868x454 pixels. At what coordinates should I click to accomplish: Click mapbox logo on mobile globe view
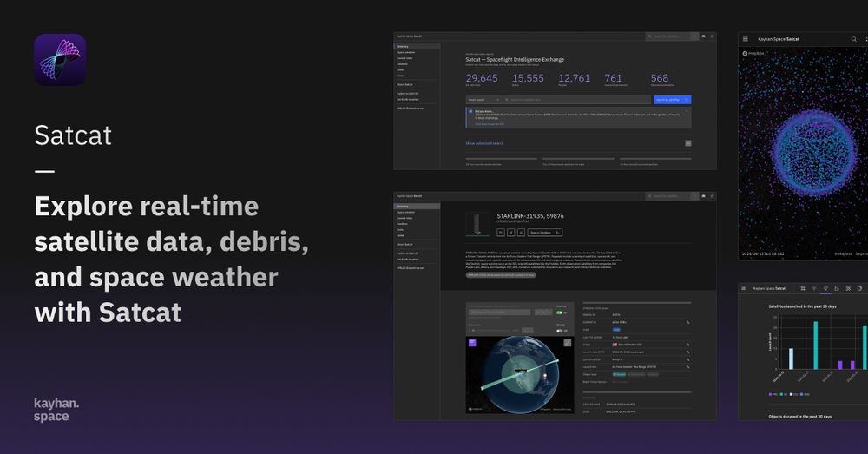pyautogui.click(x=753, y=53)
